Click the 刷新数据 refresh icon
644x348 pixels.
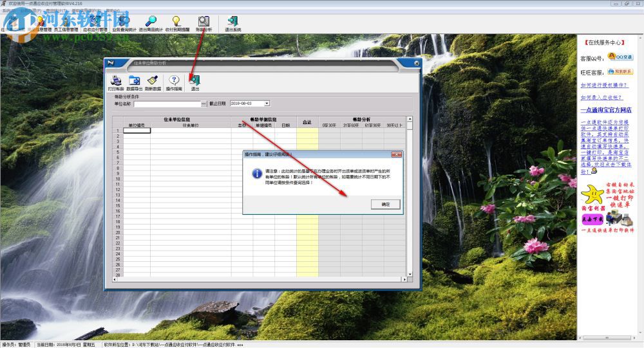tap(153, 83)
